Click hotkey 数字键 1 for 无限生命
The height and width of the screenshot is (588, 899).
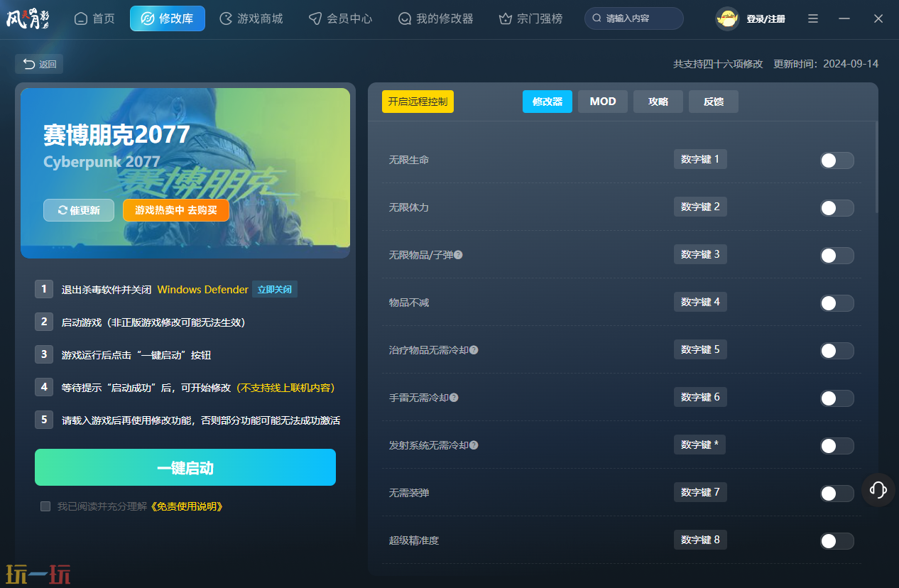[x=700, y=159]
